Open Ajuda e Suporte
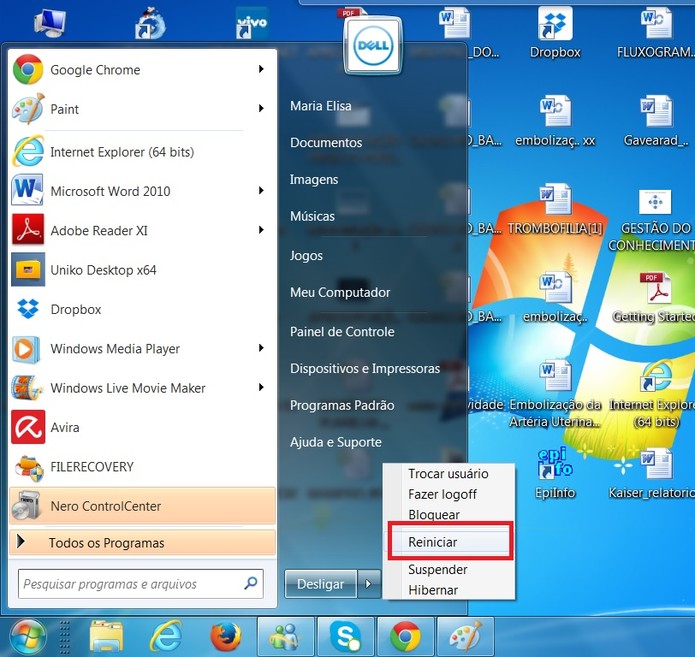The width and height of the screenshot is (695, 657). (x=336, y=442)
